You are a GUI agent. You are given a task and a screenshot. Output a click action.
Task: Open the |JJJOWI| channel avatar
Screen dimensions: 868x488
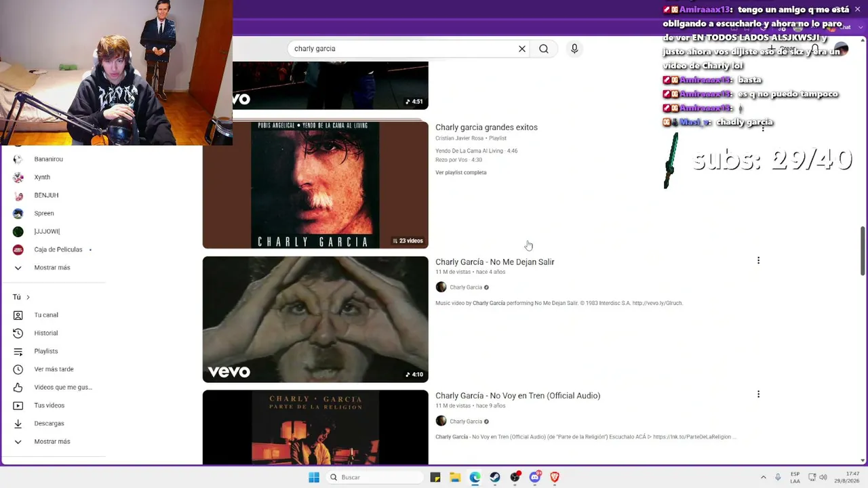[18, 232]
